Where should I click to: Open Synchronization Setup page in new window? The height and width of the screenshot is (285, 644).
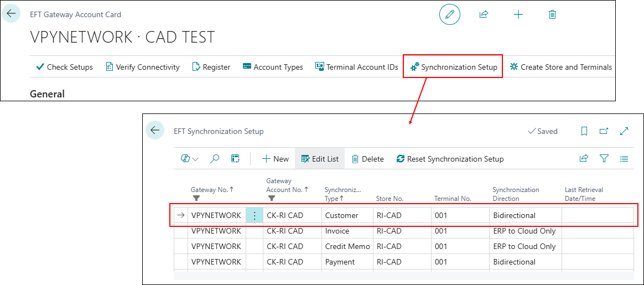pos(604,131)
